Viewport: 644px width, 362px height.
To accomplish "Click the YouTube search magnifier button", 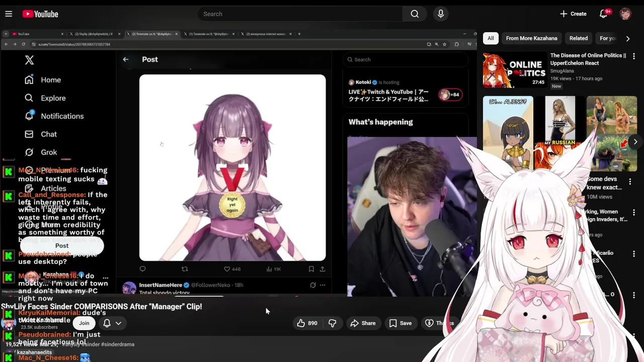I will (x=415, y=14).
